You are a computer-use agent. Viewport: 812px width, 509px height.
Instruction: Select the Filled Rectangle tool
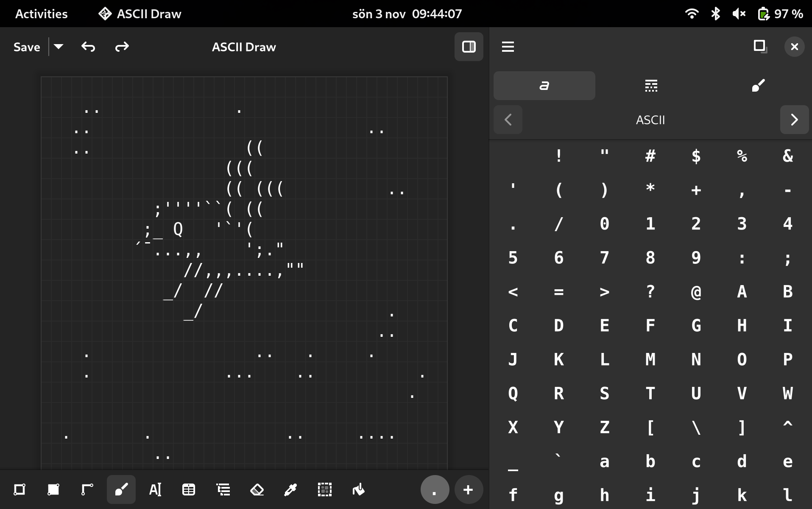click(x=53, y=490)
